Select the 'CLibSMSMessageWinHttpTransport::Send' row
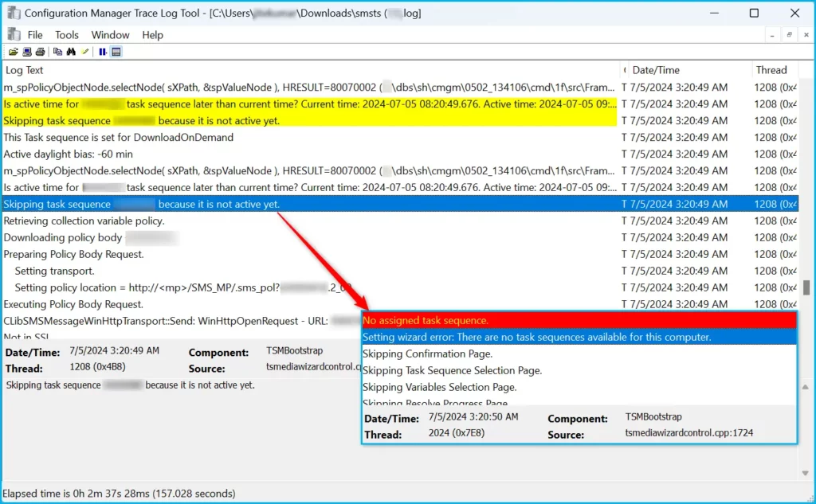The height and width of the screenshot is (504, 816). pyautogui.click(x=182, y=321)
